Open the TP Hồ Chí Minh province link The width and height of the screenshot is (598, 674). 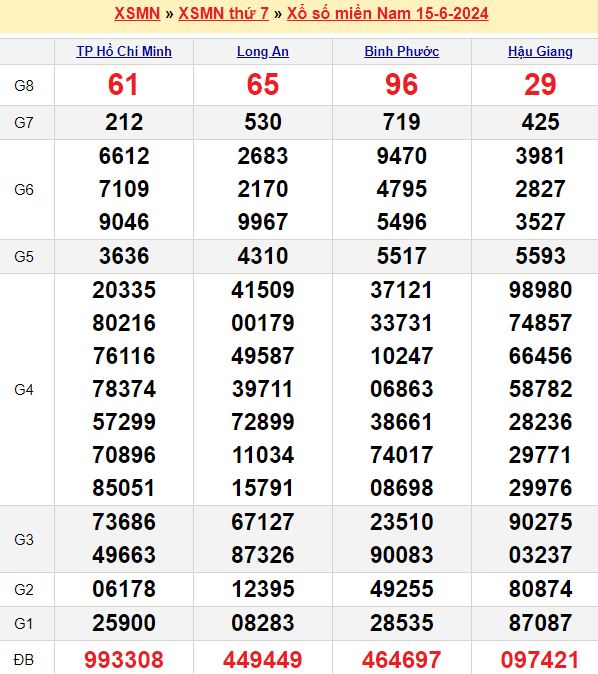(124, 52)
